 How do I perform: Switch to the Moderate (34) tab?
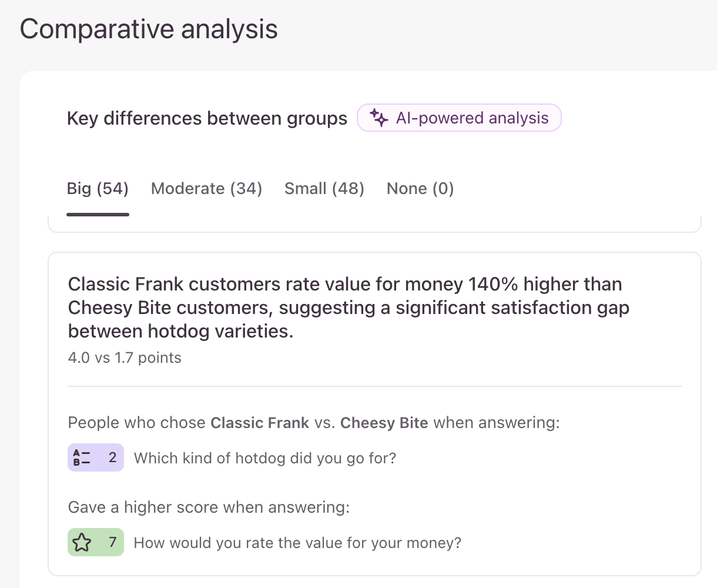tap(206, 189)
